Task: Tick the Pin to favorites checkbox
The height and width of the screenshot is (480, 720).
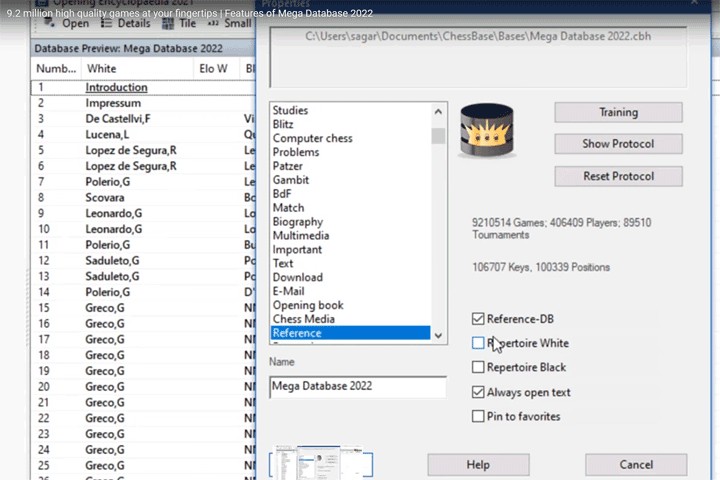Action: [x=478, y=416]
